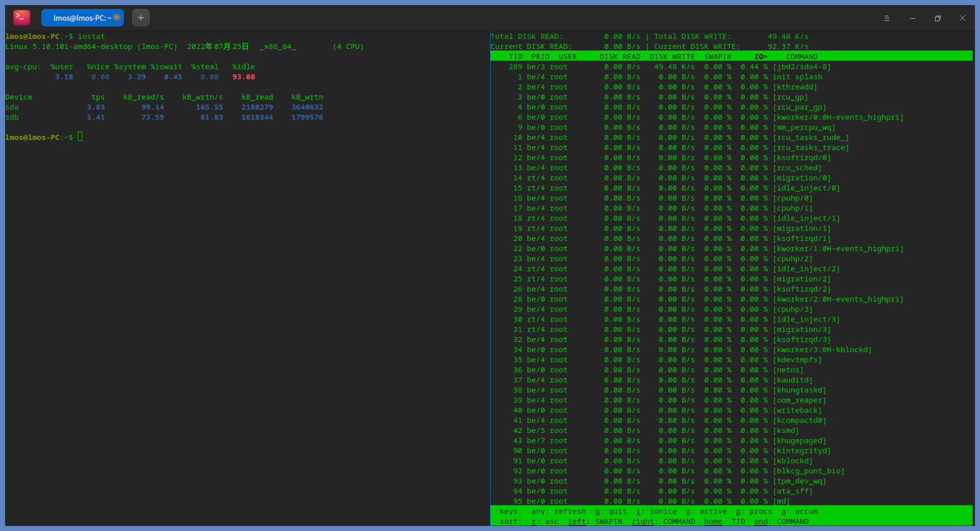This screenshot has height=531, width=980.
Task: Close the terminal window
Action: [962, 18]
